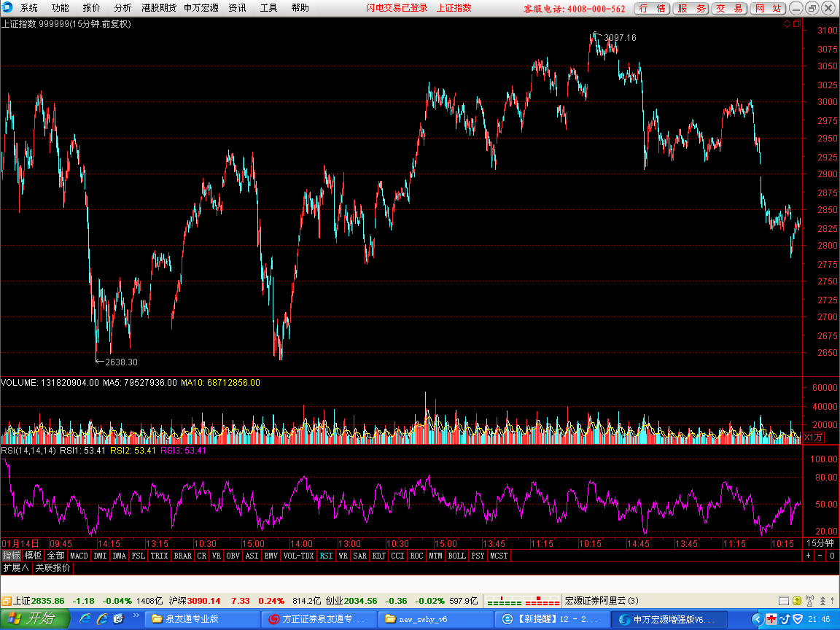Click the red overlapping-windows icon above chart
This screenshot has width=840, height=630.
coord(796,24)
